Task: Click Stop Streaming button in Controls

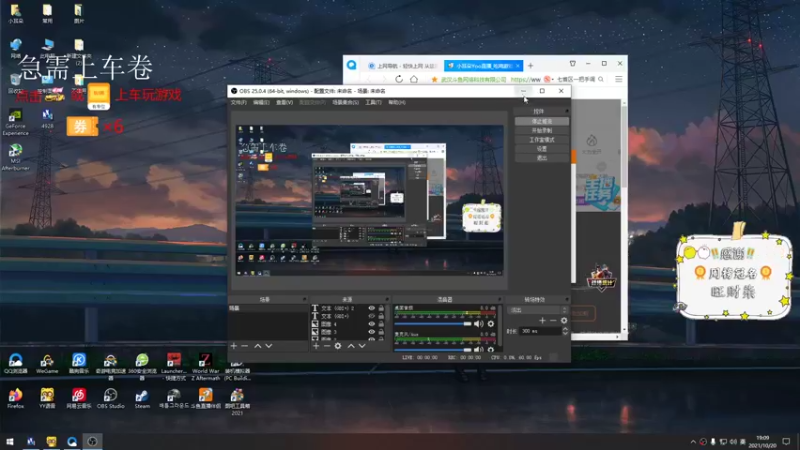Action: tap(542, 121)
